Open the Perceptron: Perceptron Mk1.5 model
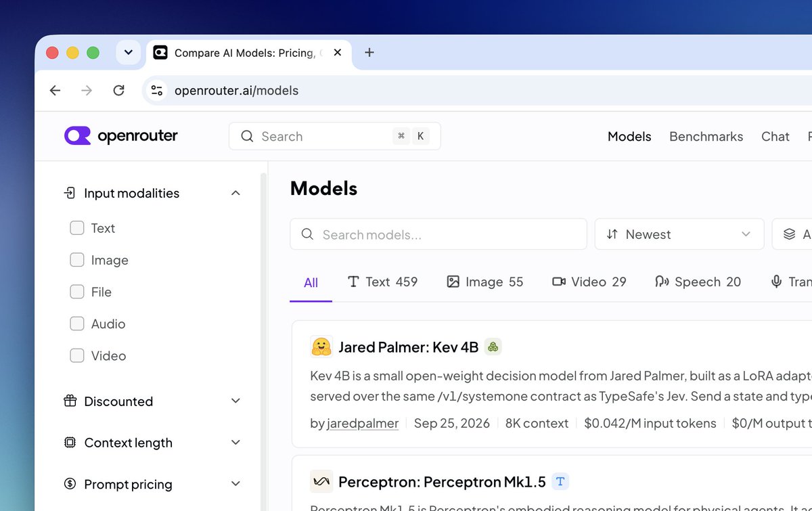The height and width of the screenshot is (511, 812). [442, 482]
